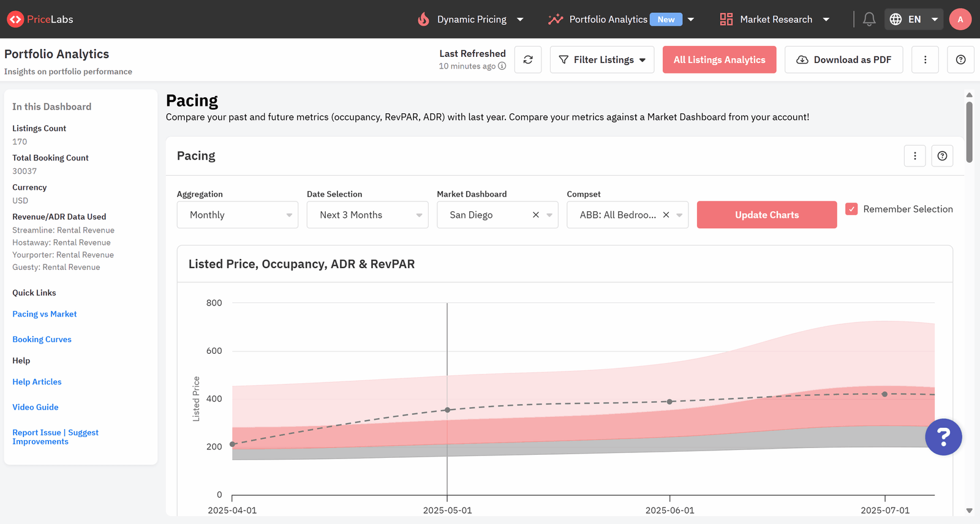Click the Pacing card help icon
Viewport: 980px width, 524px height.
click(942, 156)
